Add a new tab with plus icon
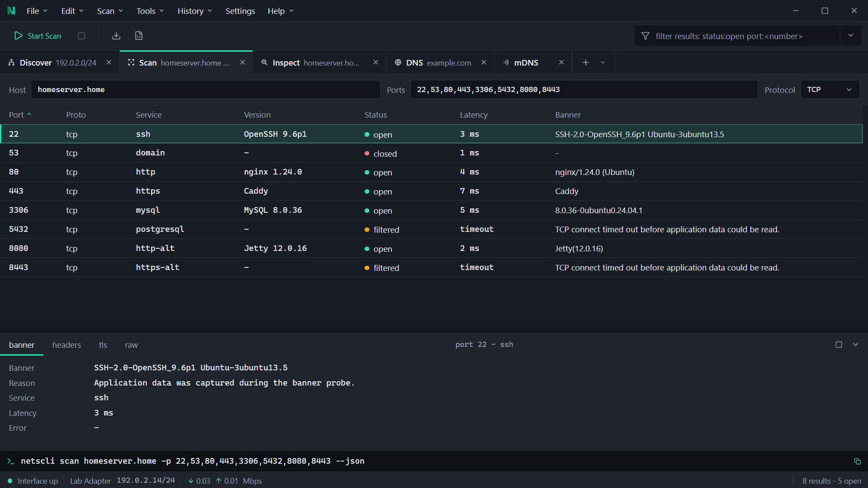Screen dimensions: 868x488 click(x=585, y=63)
